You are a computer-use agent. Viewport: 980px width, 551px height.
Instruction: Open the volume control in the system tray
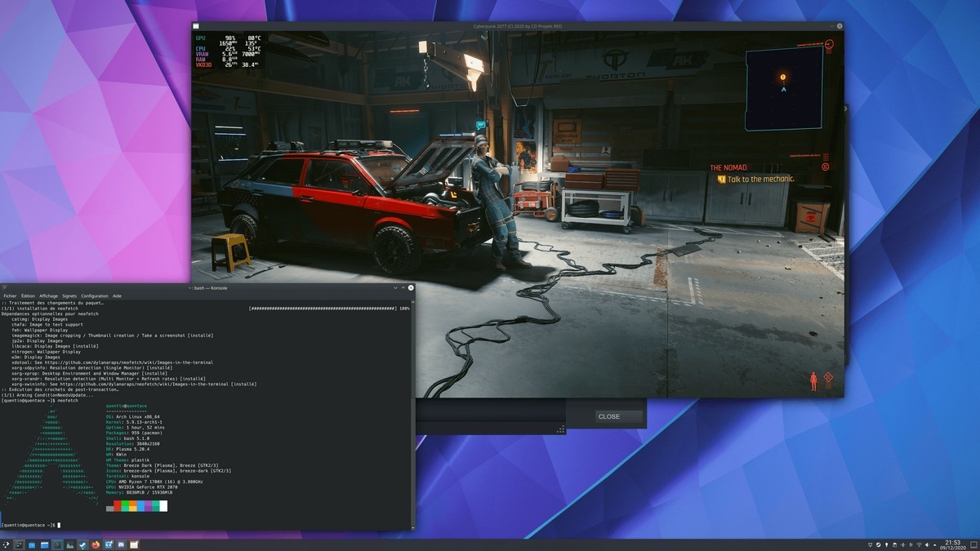pyautogui.click(x=927, y=544)
